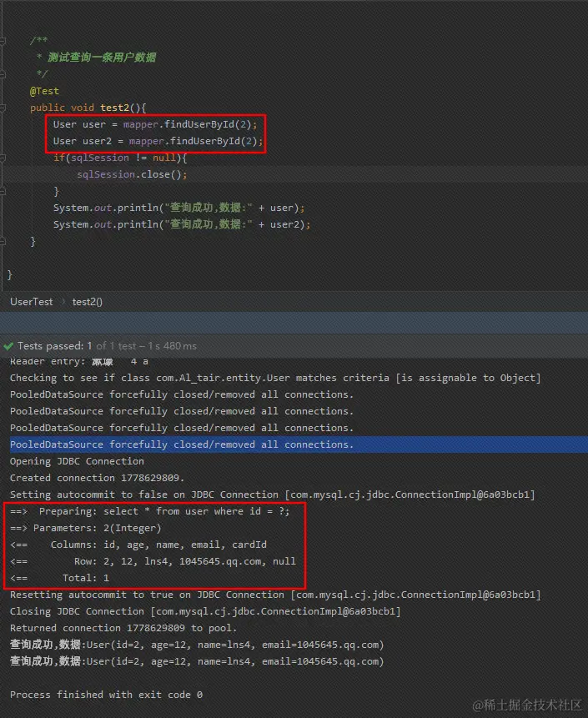
Task: Click the println line ending with '+ user);'
Action: (x=179, y=208)
